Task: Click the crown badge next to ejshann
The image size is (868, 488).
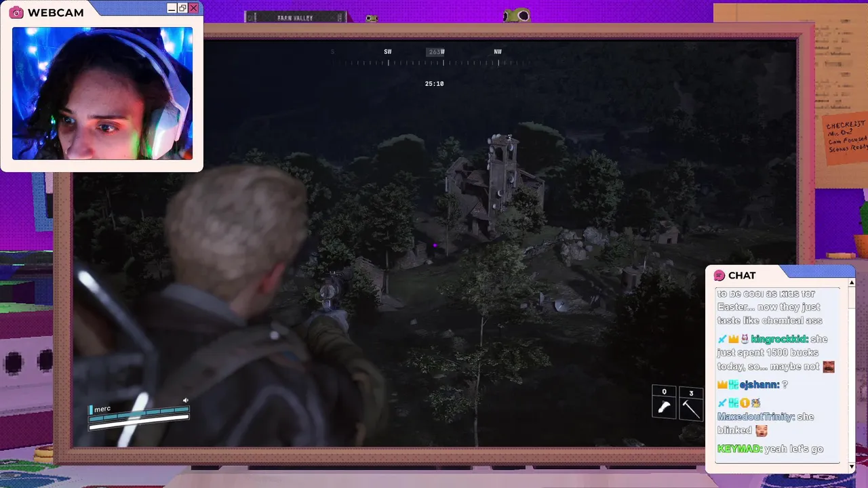Action: click(x=722, y=384)
